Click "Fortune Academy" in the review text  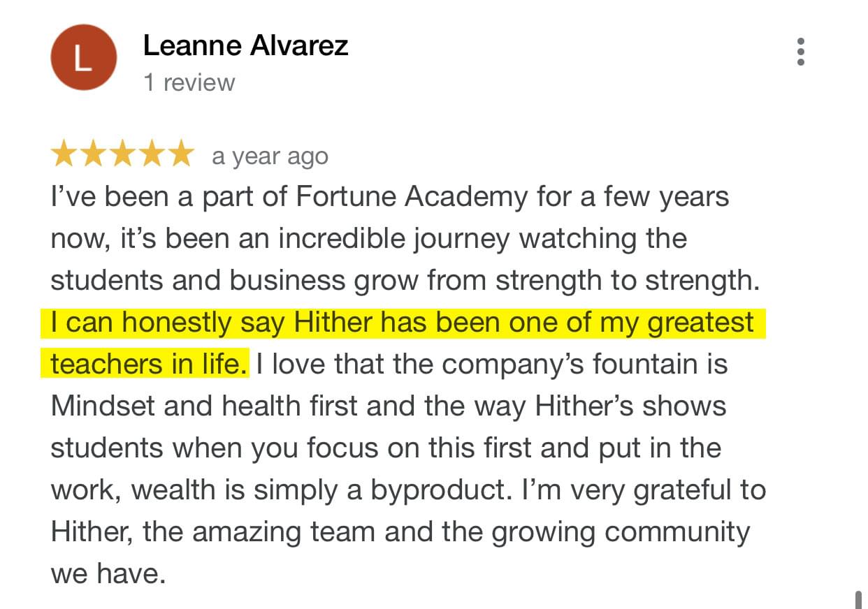pos(412,197)
